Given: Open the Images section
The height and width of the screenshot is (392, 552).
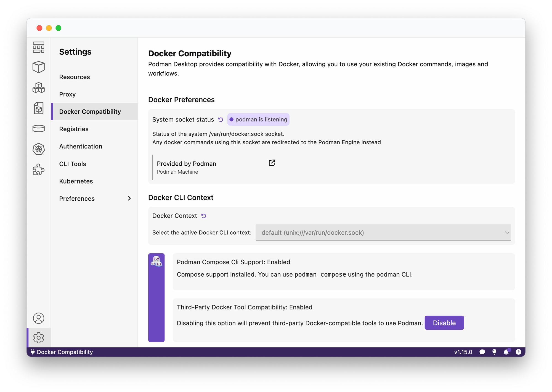Looking at the screenshot, I should 39,108.
